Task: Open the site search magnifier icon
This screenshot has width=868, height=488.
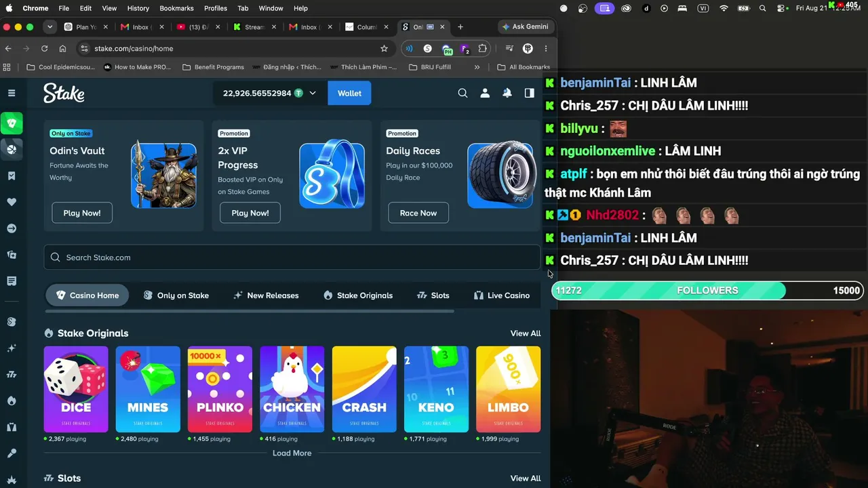Action: coord(462,93)
